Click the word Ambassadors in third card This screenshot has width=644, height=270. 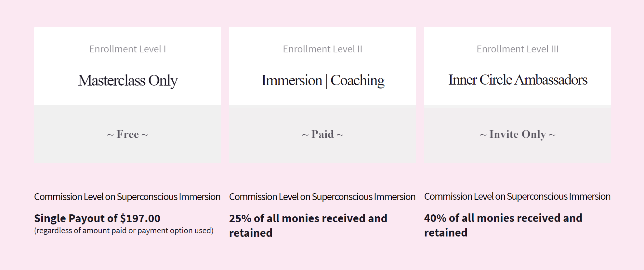click(x=551, y=80)
